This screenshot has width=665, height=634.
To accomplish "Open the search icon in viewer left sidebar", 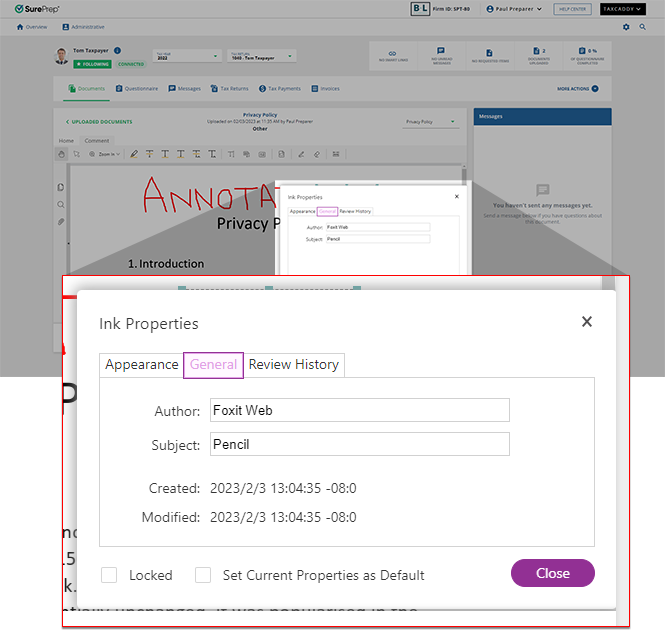I will [61, 204].
